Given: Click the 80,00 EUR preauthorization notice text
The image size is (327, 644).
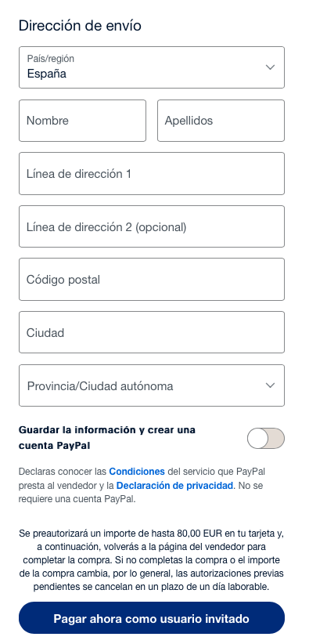Looking at the screenshot, I should point(152,560).
